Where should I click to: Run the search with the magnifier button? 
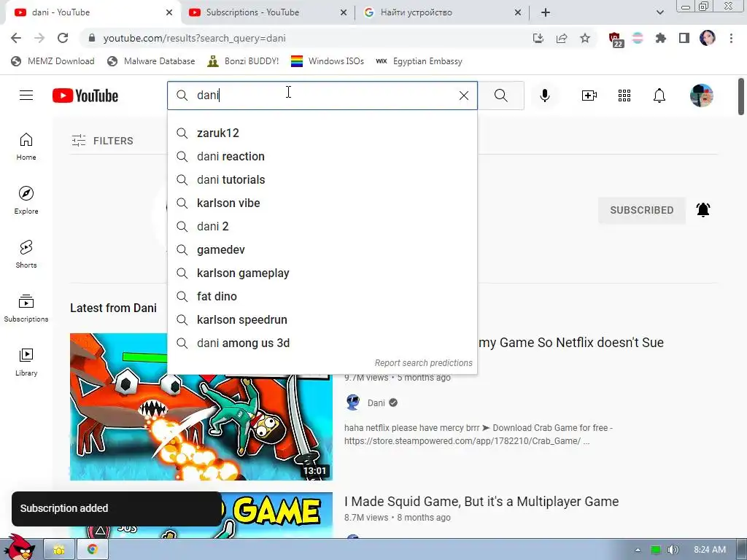click(500, 96)
